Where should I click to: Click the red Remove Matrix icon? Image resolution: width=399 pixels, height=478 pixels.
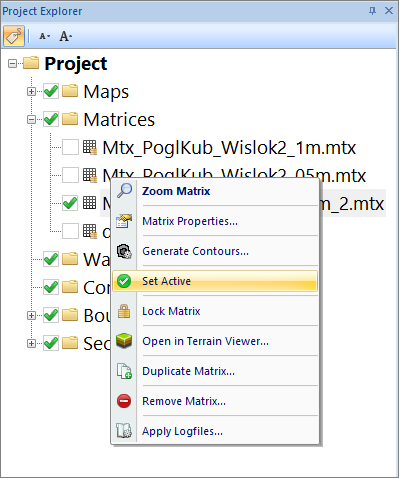click(x=124, y=401)
